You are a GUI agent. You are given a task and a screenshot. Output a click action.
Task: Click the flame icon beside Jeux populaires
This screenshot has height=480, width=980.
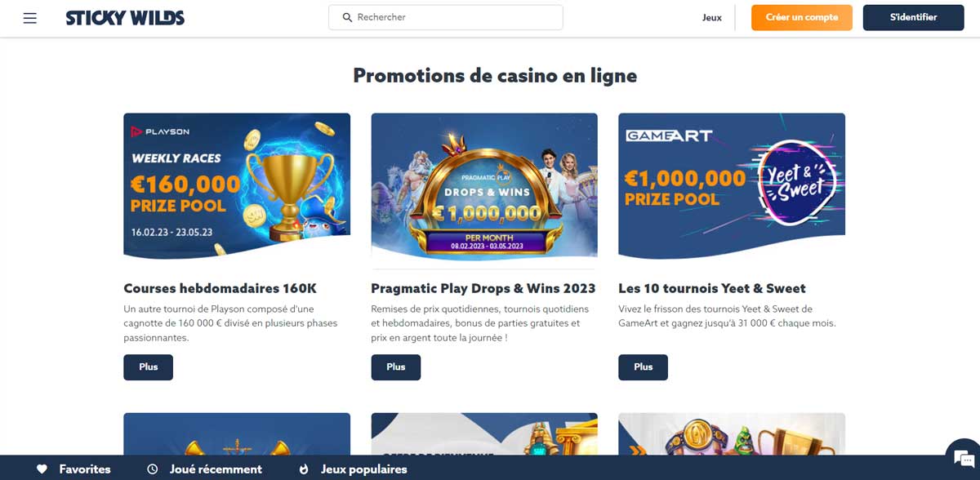click(x=304, y=469)
